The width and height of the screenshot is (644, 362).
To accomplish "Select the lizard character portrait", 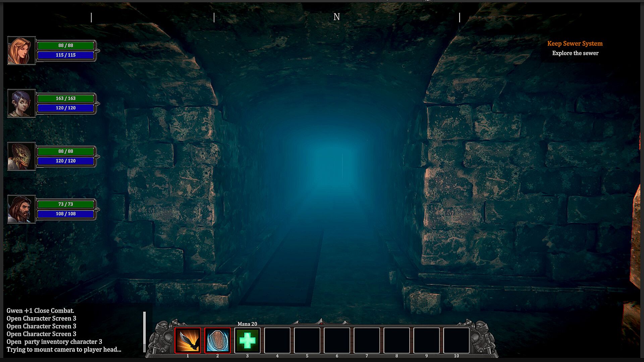I will [x=21, y=156].
